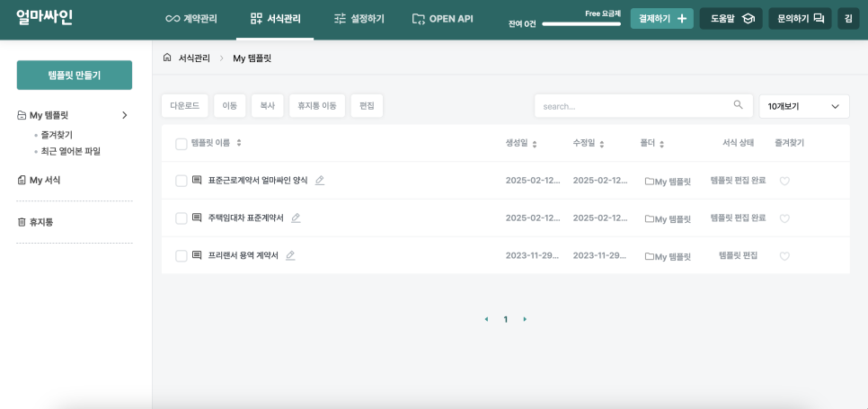The width and height of the screenshot is (868, 409).
Task: Toggle the select-all checkbox in the header
Action: (181, 144)
